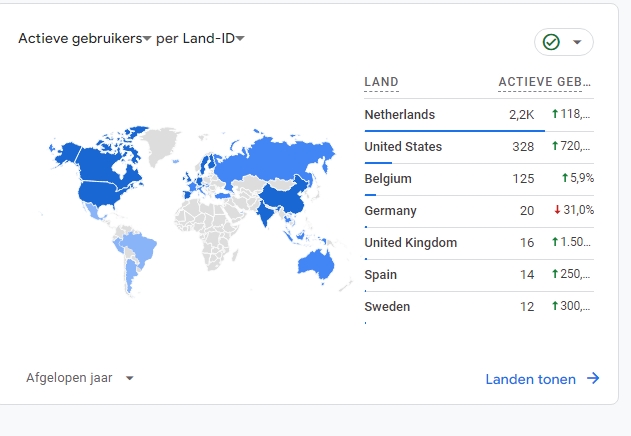Click the red 31,0% decrease for Germany
631x436 pixels.
click(x=574, y=210)
